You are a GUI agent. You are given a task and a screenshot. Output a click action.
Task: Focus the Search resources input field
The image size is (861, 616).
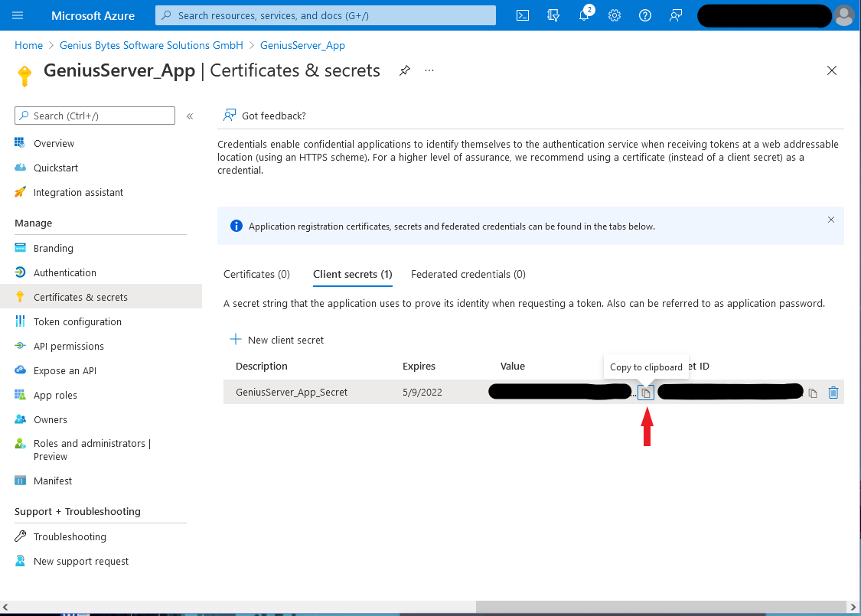[x=325, y=15]
